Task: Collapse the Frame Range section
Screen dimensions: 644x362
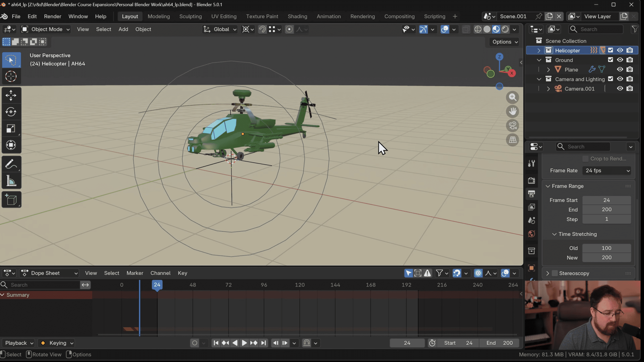Action: (548, 186)
